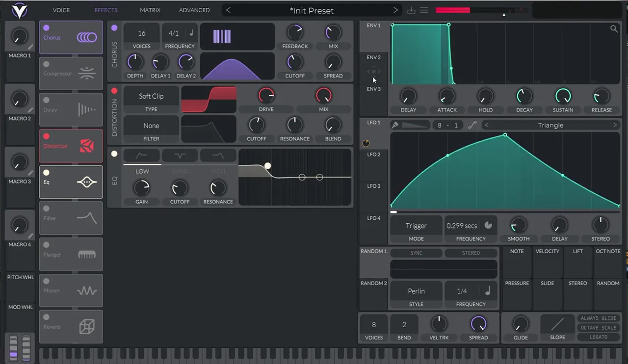Click the Macro 2 edit pencil icon
Viewport: 628px width, 364px height.
pos(30,110)
